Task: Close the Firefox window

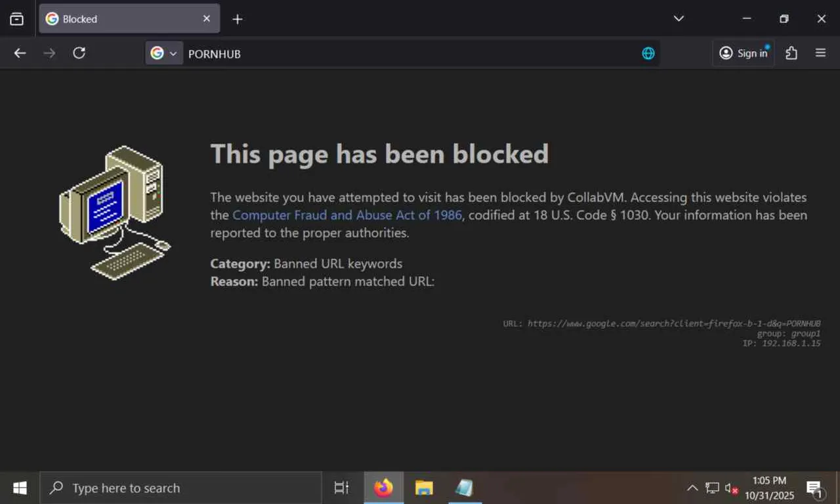Action: (x=821, y=18)
